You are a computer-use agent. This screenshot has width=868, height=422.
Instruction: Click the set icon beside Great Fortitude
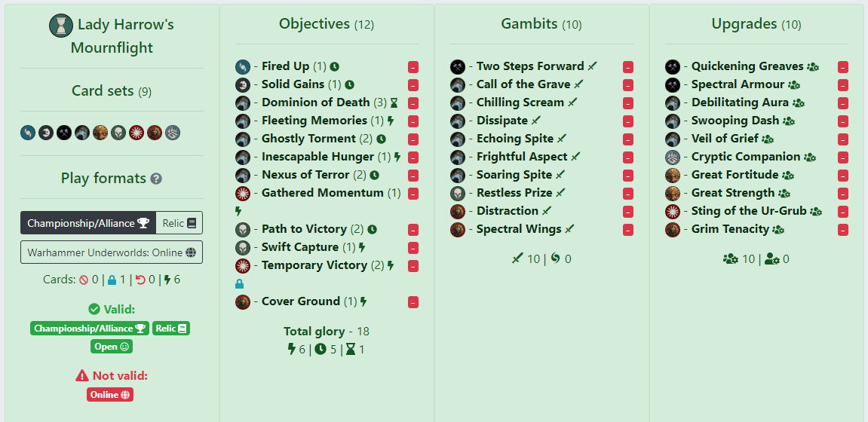click(673, 175)
